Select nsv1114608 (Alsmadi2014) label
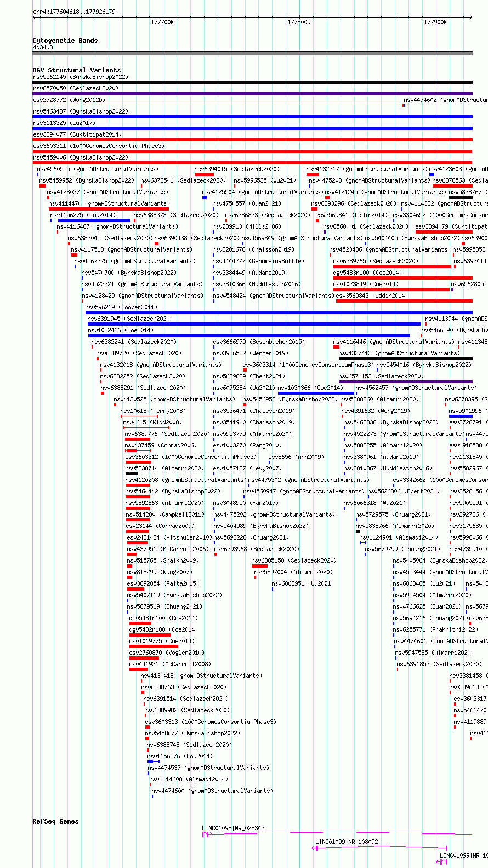This screenshot has height=868, width=488. 189,779
